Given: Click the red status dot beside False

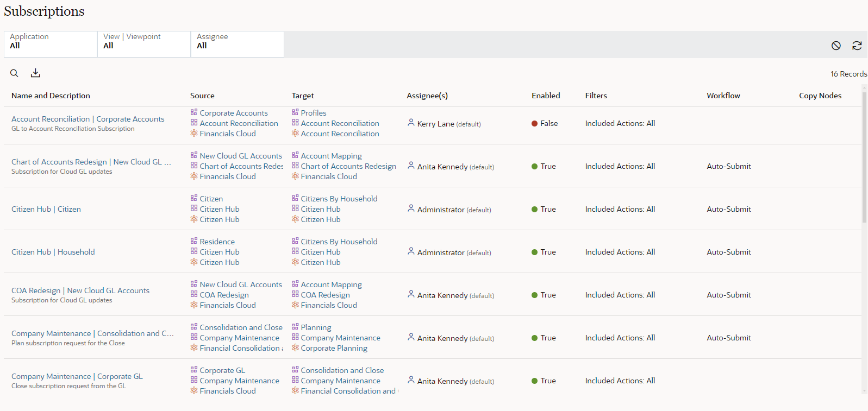Looking at the screenshot, I should pos(534,123).
